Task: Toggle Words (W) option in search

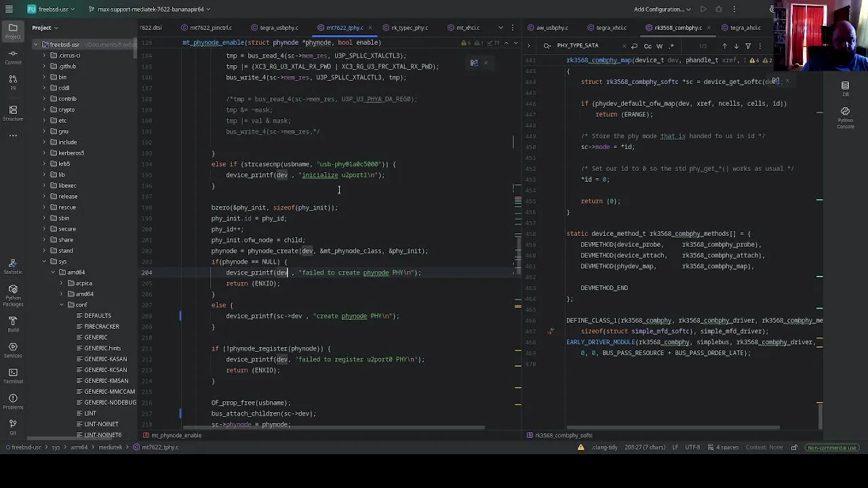Action: [659, 46]
